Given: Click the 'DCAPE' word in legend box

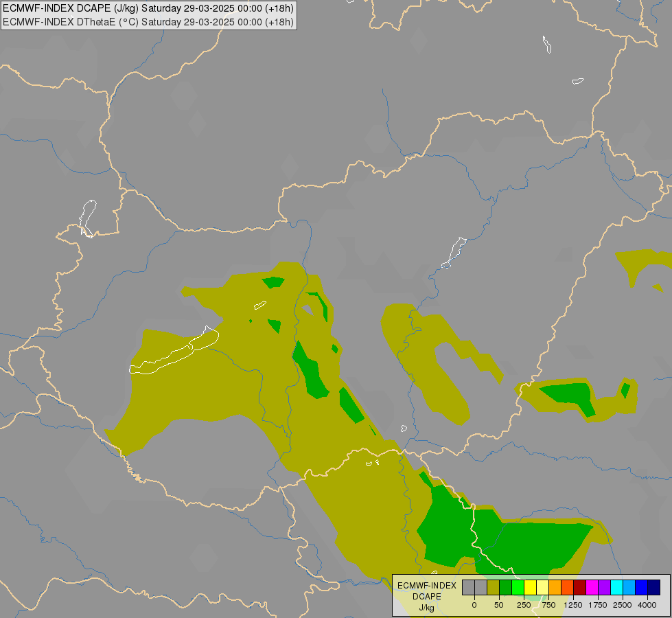Looking at the screenshot, I should (427, 597).
